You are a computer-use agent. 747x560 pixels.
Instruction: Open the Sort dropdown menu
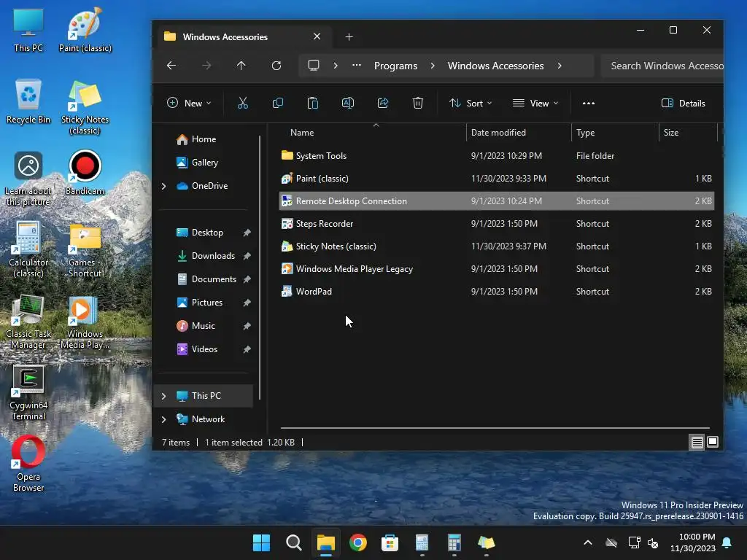click(x=471, y=103)
